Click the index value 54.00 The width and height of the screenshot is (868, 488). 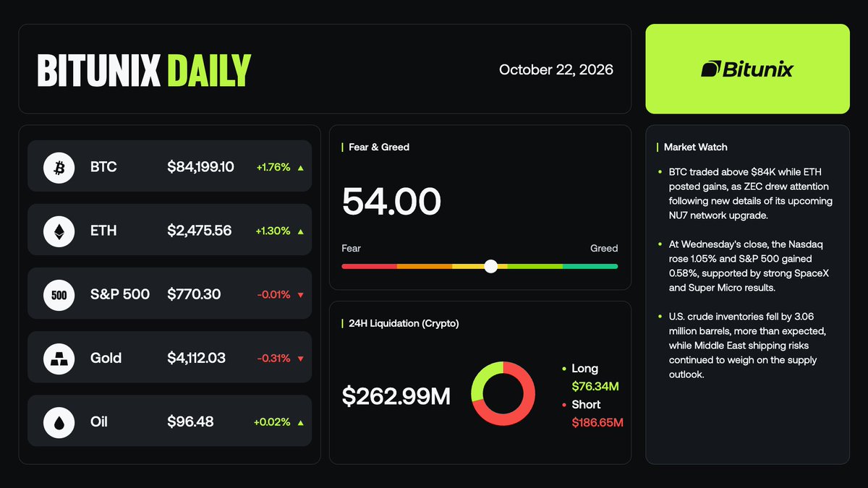[391, 201]
